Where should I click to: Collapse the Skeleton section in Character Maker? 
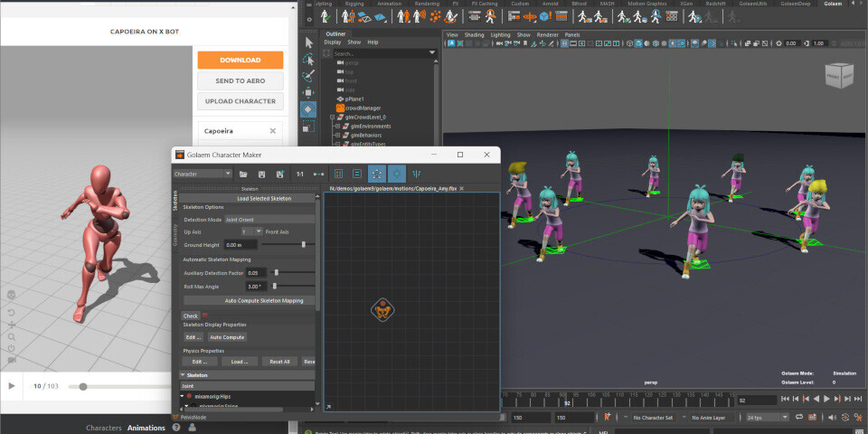[x=184, y=374]
